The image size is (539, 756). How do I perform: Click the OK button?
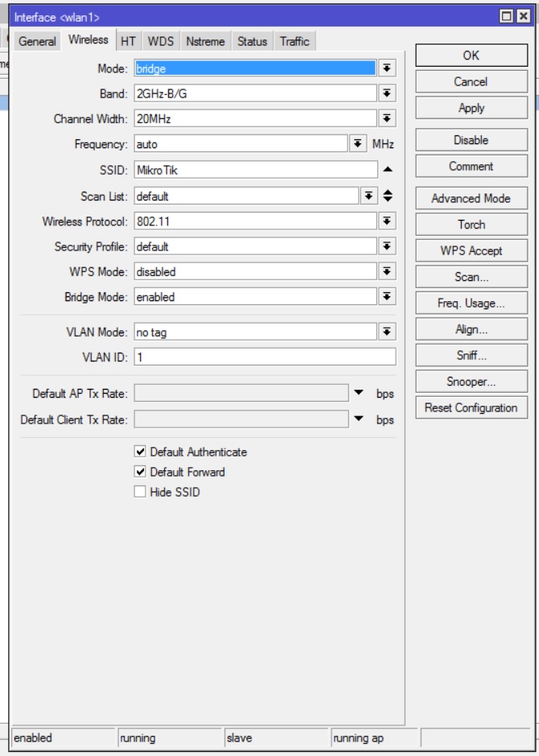[x=471, y=56]
